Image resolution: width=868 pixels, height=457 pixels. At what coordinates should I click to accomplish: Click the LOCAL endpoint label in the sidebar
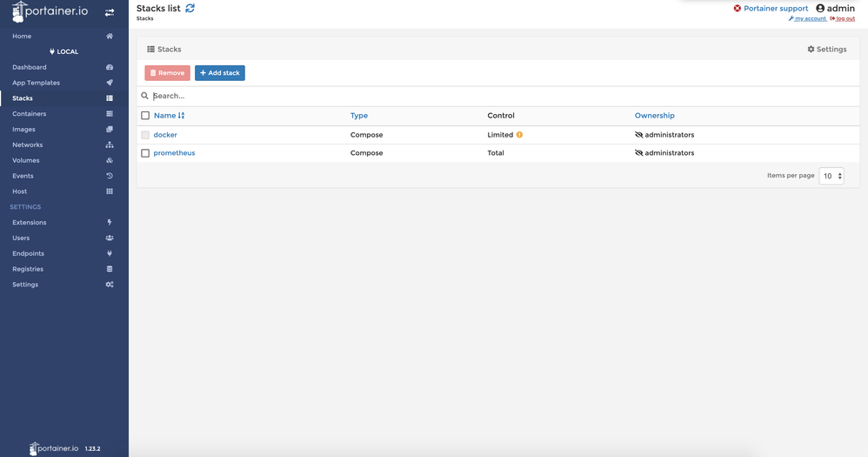click(x=63, y=51)
